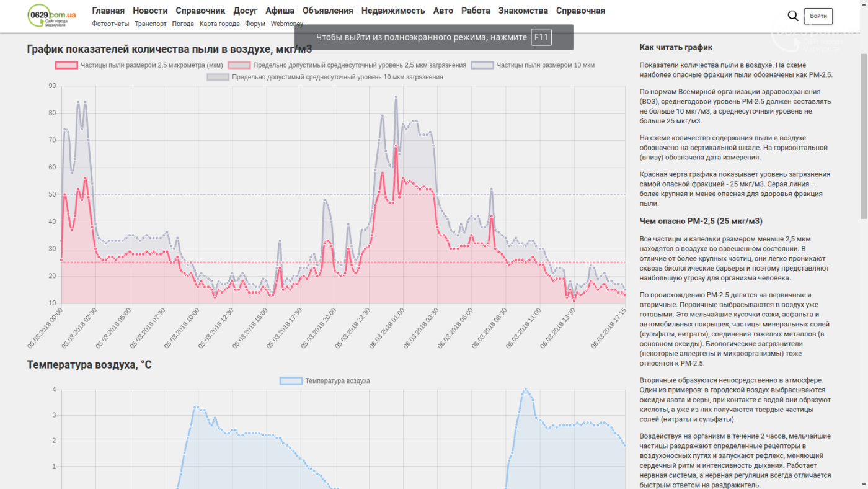Go to Карта города submenu link

click(219, 24)
